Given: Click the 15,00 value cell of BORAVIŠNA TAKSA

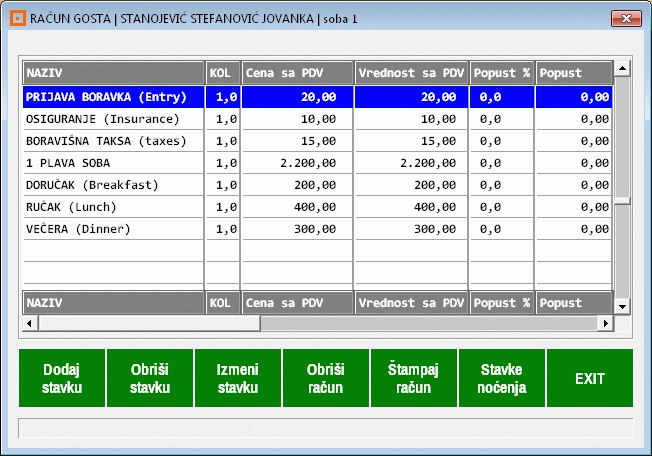Looking at the screenshot, I should click(411, 141).
